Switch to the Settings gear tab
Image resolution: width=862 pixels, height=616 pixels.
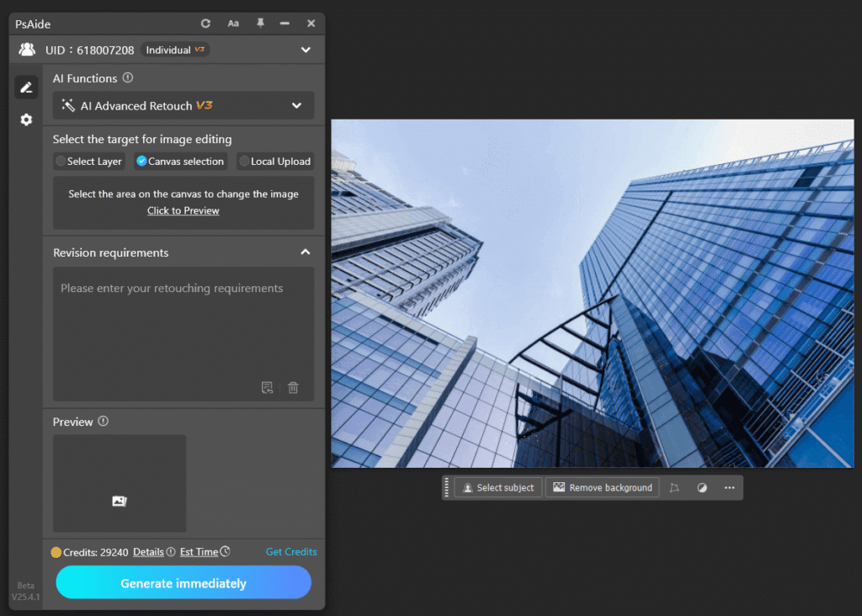[x=26, y=119]
